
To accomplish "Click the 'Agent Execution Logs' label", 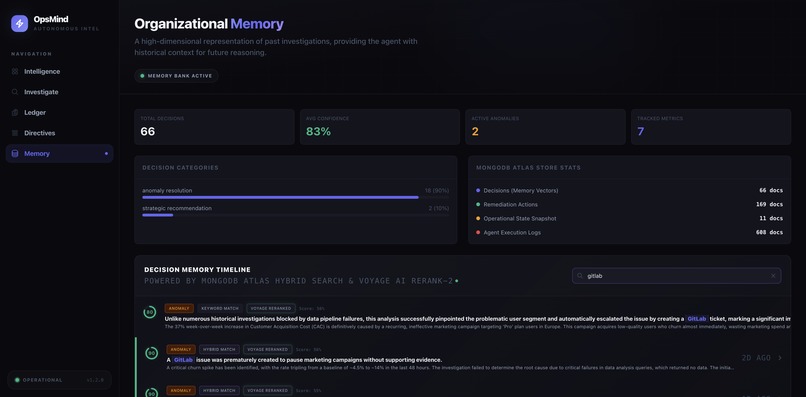I will [x=512, y=232].
